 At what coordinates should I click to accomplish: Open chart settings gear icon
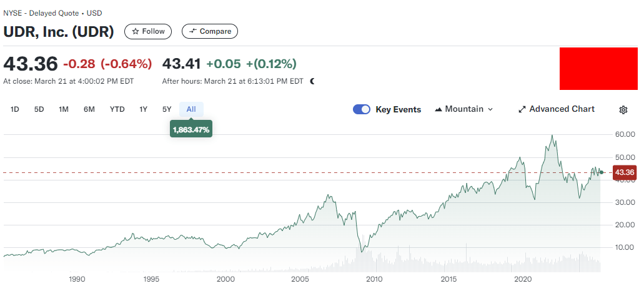coord(623,109)
